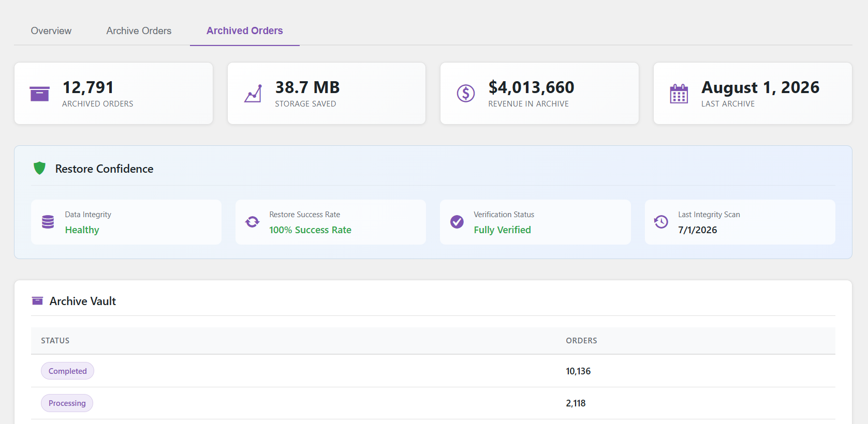Screen dimensions: 868x424
Task: Click the calendar icon for Last Archive
Action: 679,94
